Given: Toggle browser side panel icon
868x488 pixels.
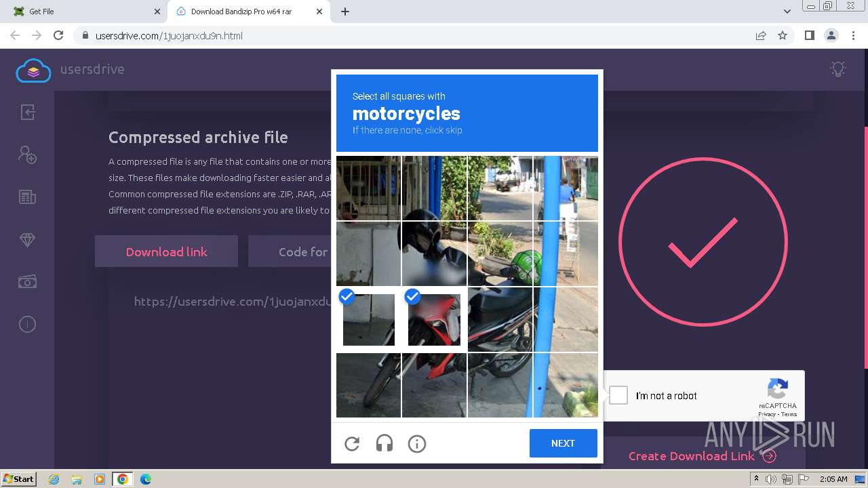Looking at the screenshot, I should pos(809,35).
